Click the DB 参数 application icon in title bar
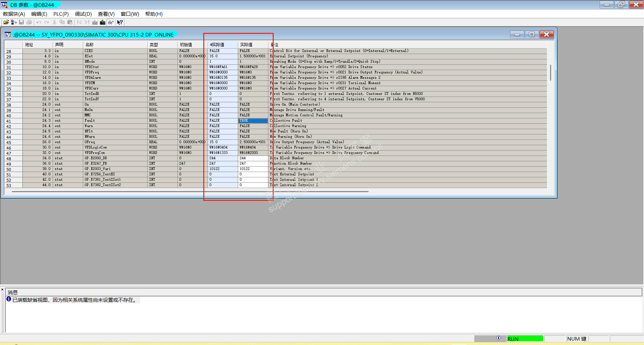Viewport: 644px width, 345px height. 4,5
